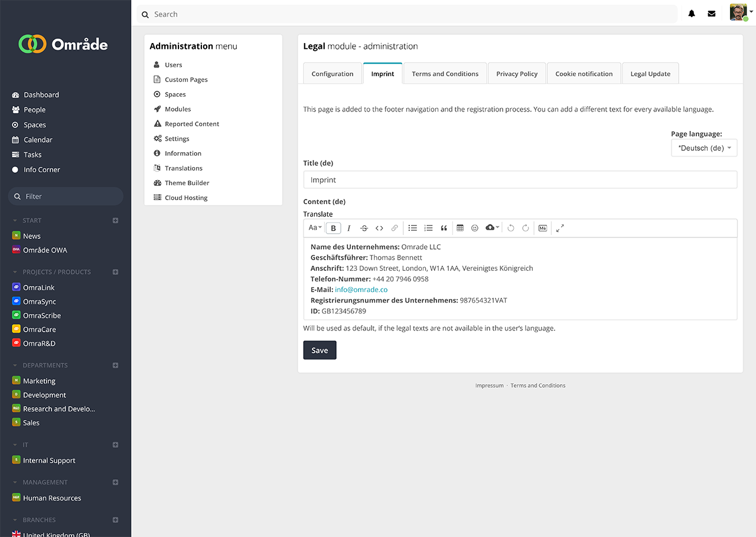The height and width of the screenshot is (537, 756).
Task: Insert a table in the editor
Action: click(460, 228)
